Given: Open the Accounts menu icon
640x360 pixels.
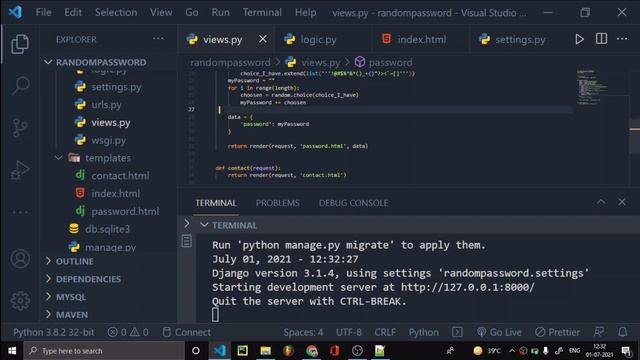Looking at the screenshot, I should click(20, 259).
